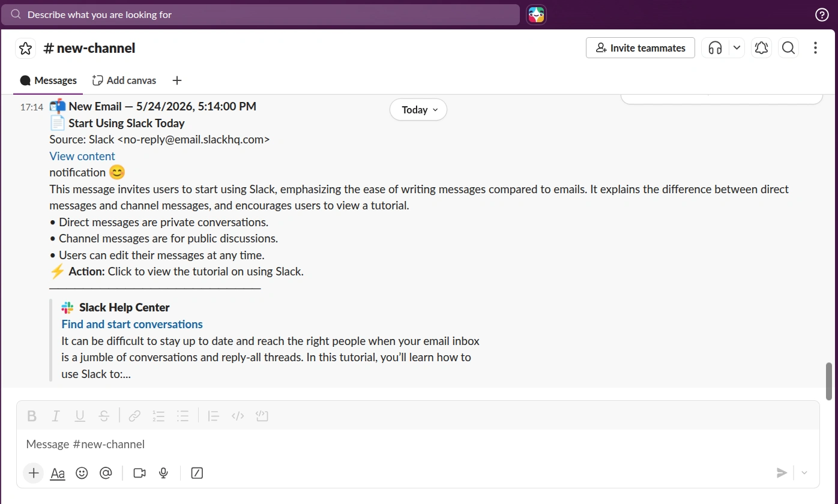Apply blockquote formatting
Image resolution: width=838 pixels, height=504 pixels.
coord(213,415)
